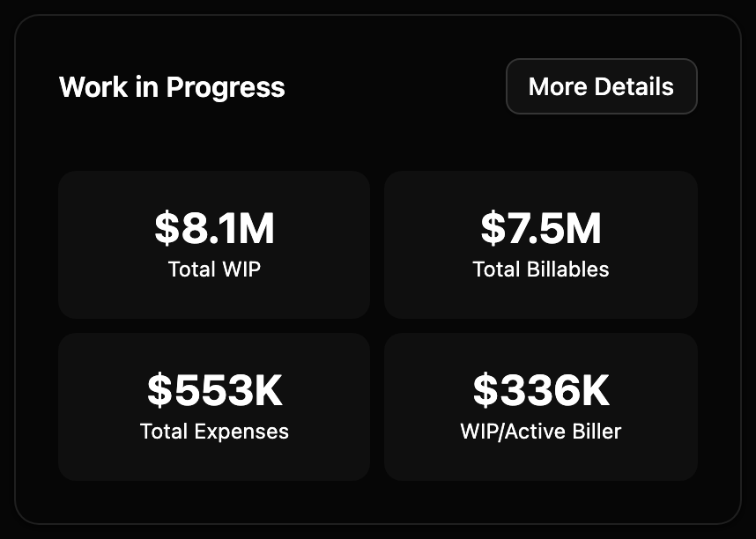Select the Total WIP label
756x539 pixels.
[213, 269]
